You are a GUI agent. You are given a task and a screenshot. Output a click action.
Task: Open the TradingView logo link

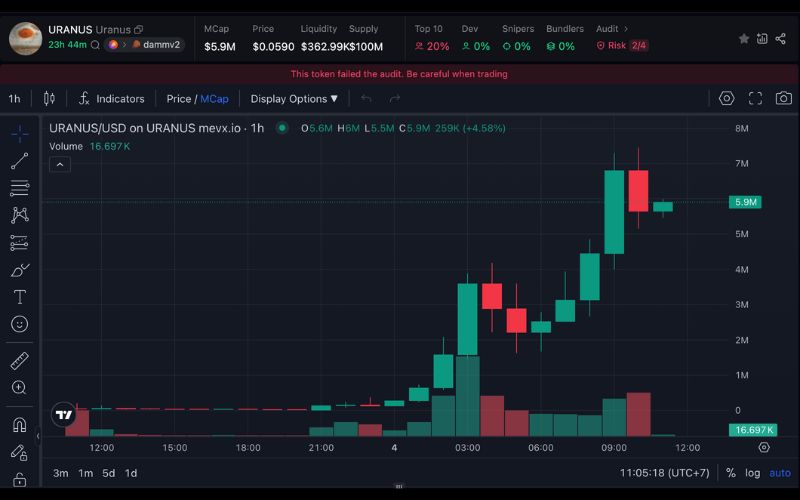coord(64,415)
